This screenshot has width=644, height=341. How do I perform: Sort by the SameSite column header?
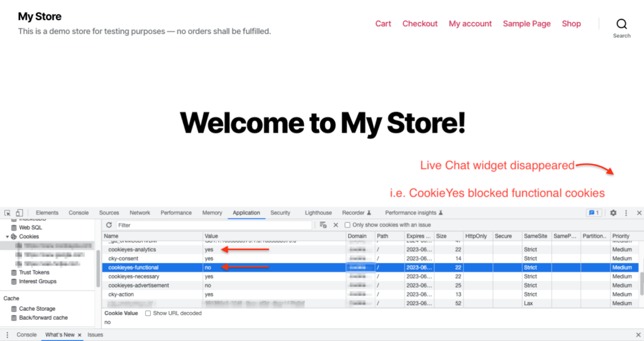coord(536,236)
